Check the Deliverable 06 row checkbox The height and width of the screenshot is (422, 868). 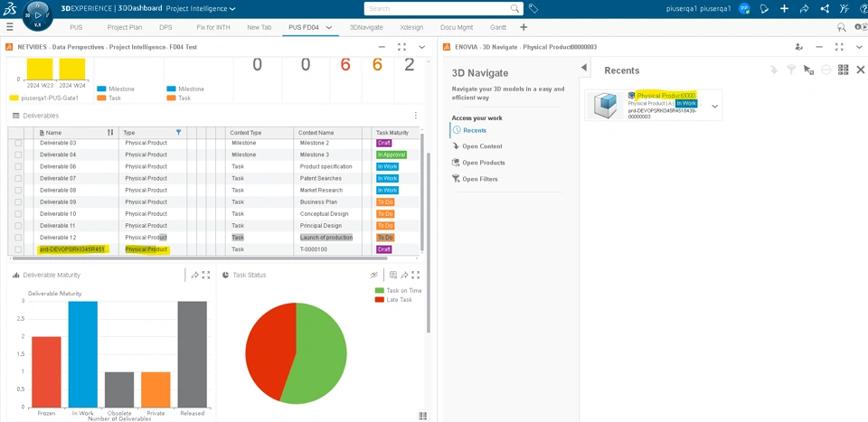(x=18, y=166)
